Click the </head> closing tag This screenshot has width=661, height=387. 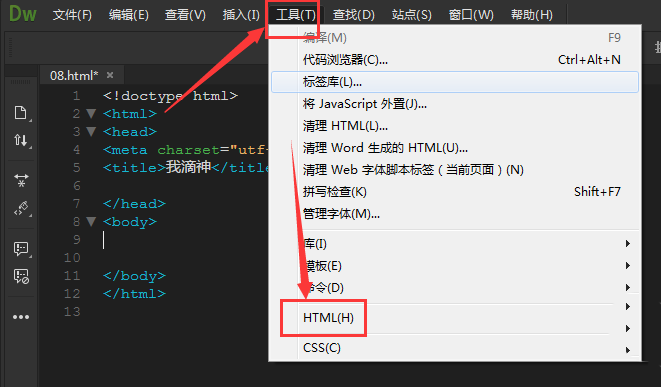134,204
